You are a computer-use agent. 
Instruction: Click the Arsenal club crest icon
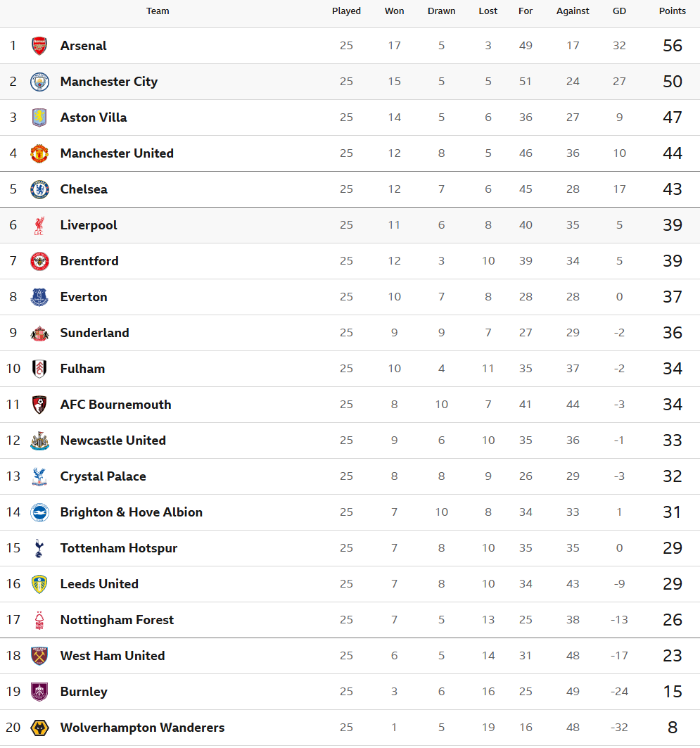(39, 46)
